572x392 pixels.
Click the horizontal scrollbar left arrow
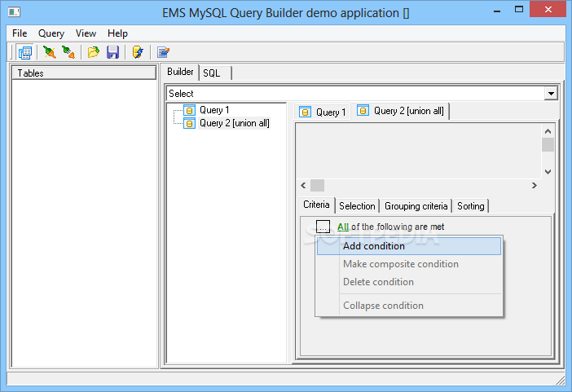(x=303, y=186)
